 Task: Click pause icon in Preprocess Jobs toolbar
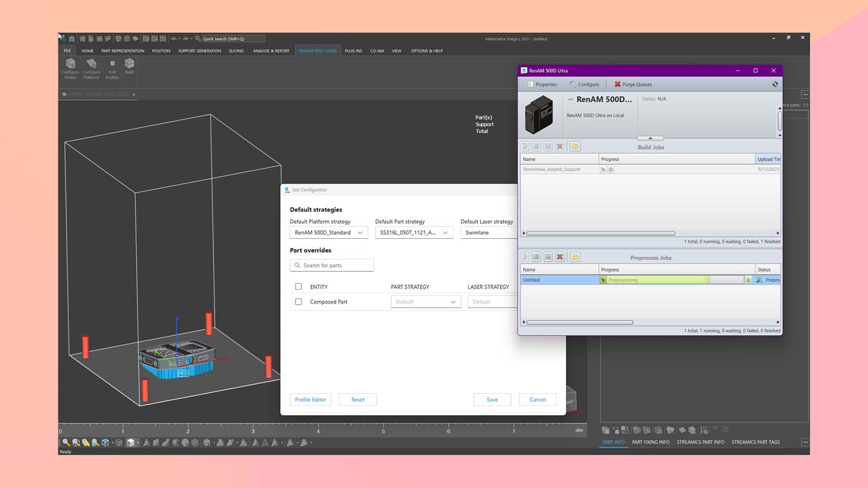[x=536, y=257]
